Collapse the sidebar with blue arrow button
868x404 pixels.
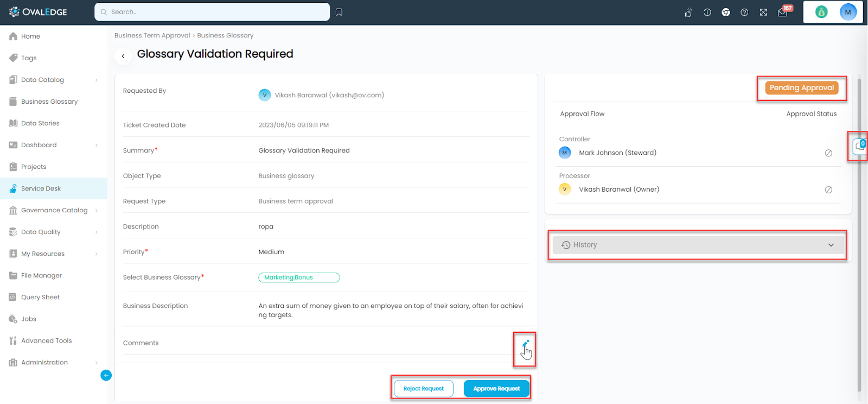[x=106, y=375]
